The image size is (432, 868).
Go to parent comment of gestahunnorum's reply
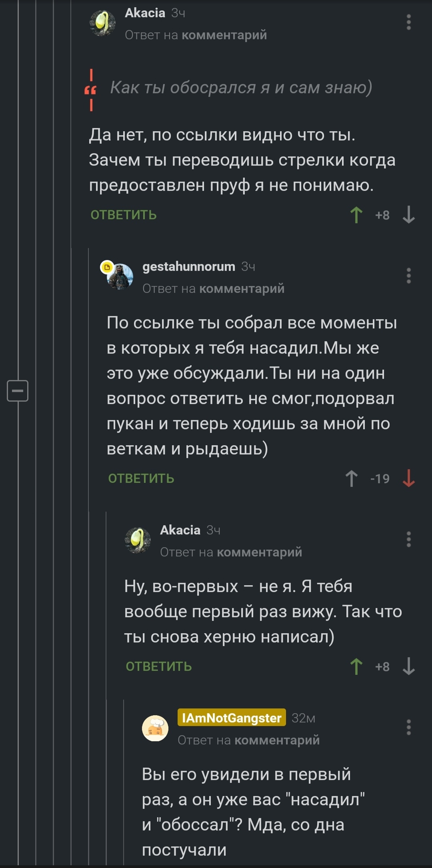242,289
